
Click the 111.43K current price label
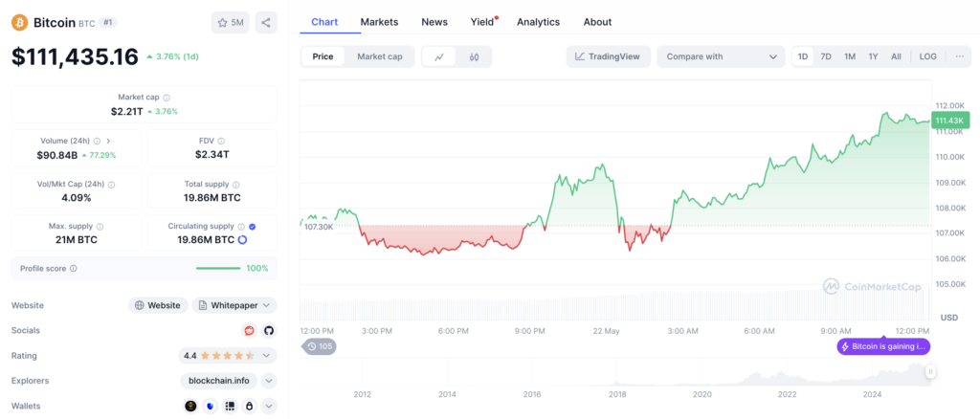(x=949, y=120)
